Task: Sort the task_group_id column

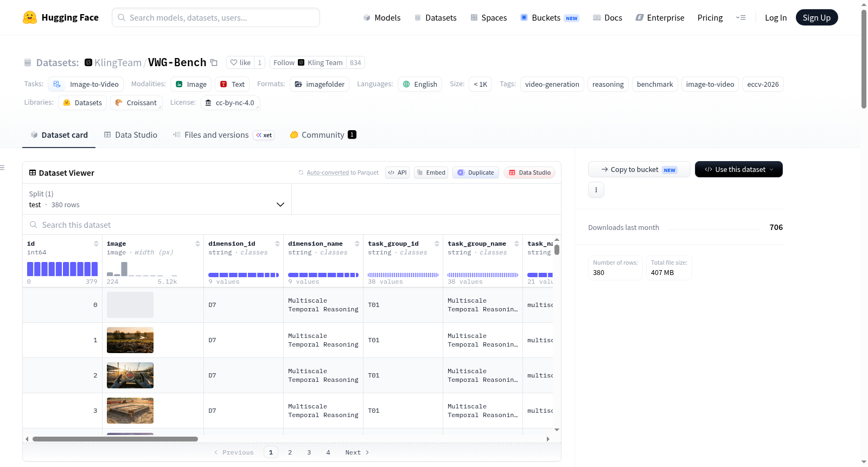Action: [x=437, y=244]
